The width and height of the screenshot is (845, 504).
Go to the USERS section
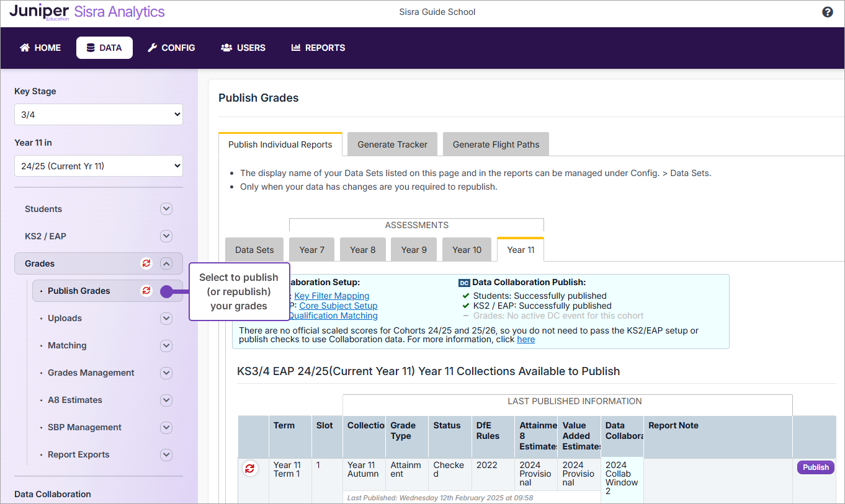(x=243, y=48)
